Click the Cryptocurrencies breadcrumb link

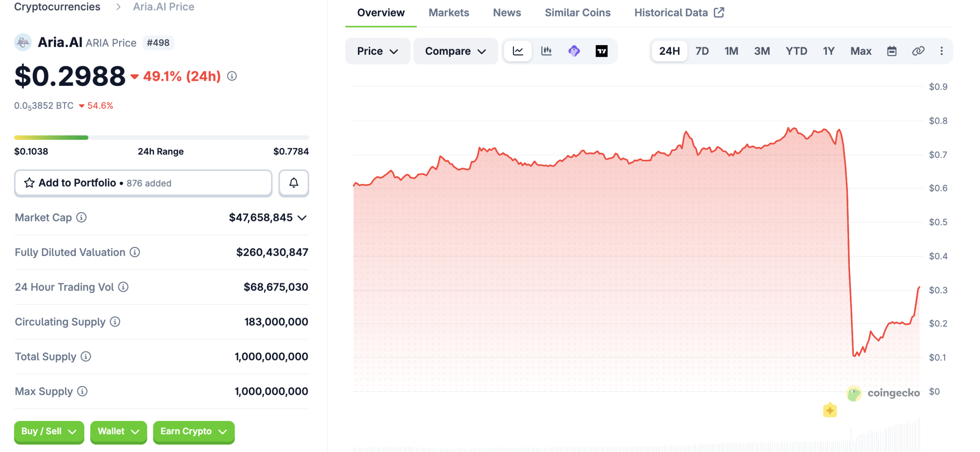click(57, 7)
